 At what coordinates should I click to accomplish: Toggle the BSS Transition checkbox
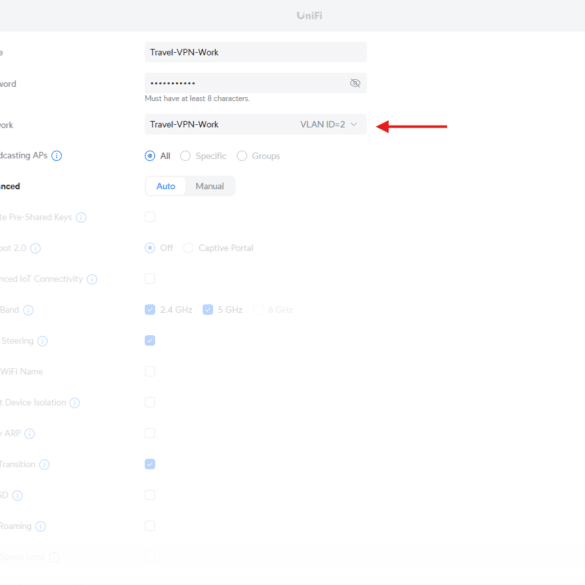coord(150,464)
